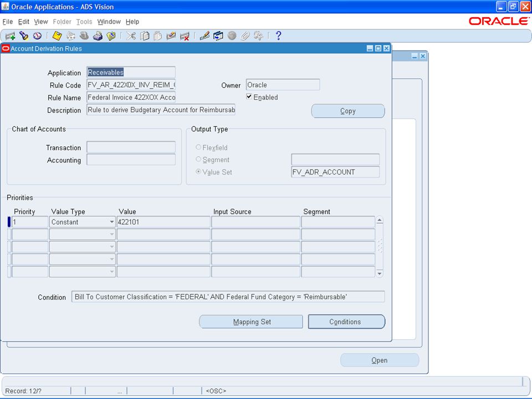Click the New record toolbar icon
Image resolution: width=532 pixels, height=399 pixels.
point(10,35)
